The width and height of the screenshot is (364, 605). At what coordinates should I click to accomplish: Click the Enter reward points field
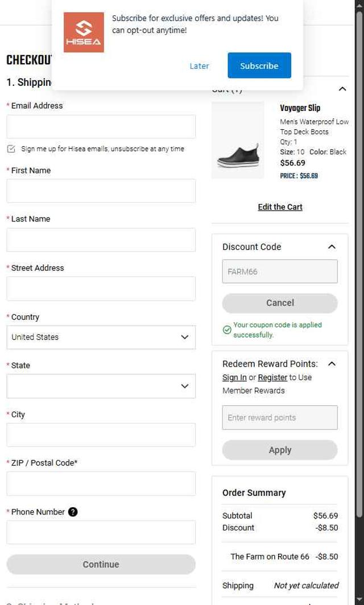pos(280,418)
